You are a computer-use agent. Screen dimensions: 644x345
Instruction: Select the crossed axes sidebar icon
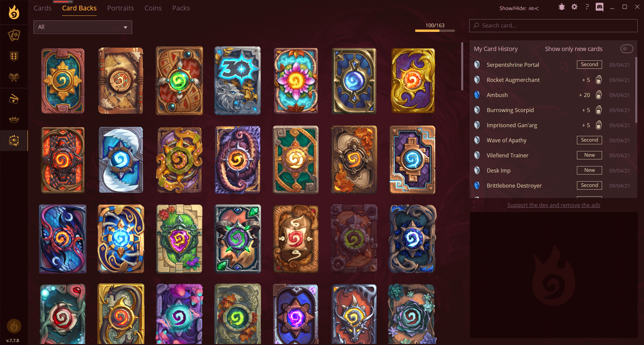point(14,78)
